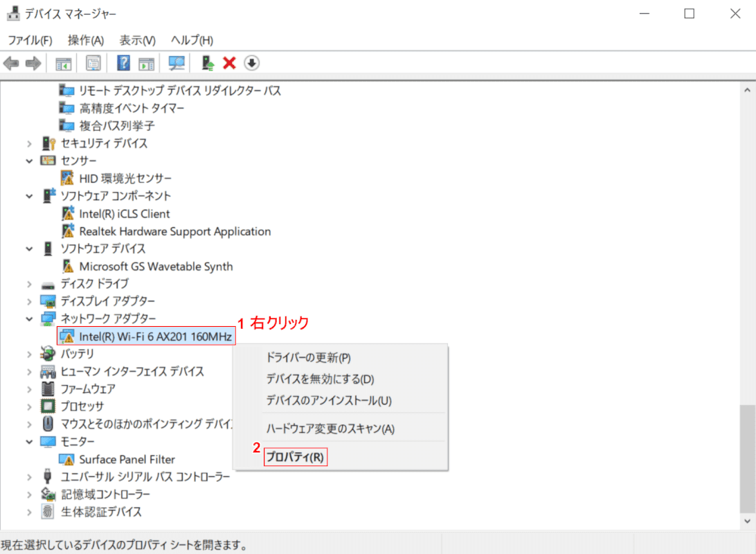Collapse the モニター node
756x554 pixels.
29,442
